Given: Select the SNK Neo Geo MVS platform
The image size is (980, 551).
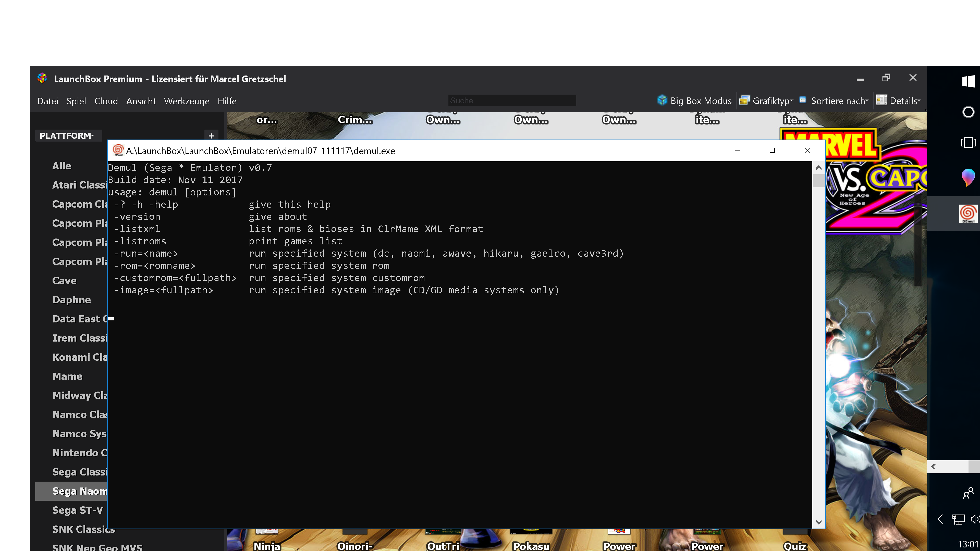Looking at the screenshot, I should (x=97, y=547).
